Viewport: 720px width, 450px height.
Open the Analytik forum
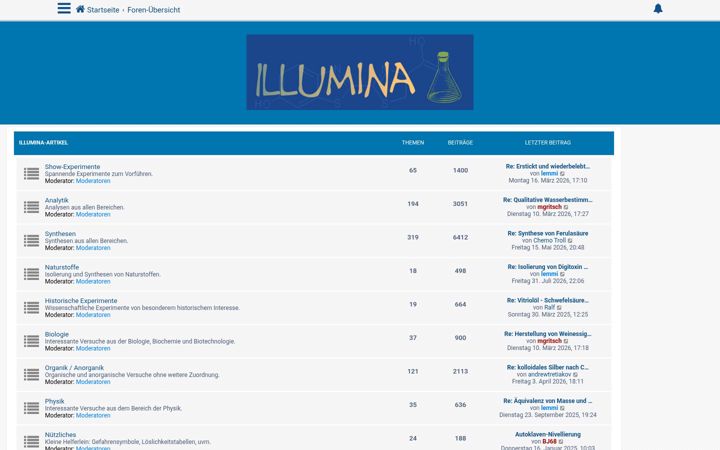point(56,200)
